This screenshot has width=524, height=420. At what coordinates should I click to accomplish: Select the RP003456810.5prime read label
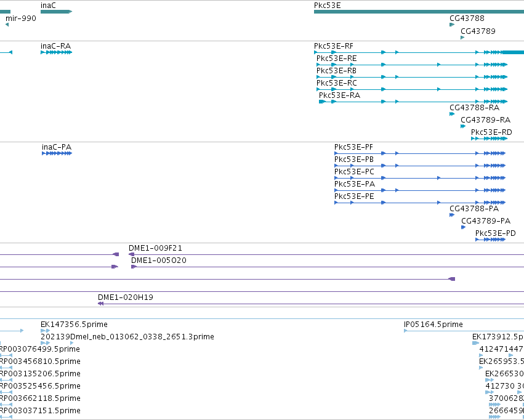[x=40, y=361]
